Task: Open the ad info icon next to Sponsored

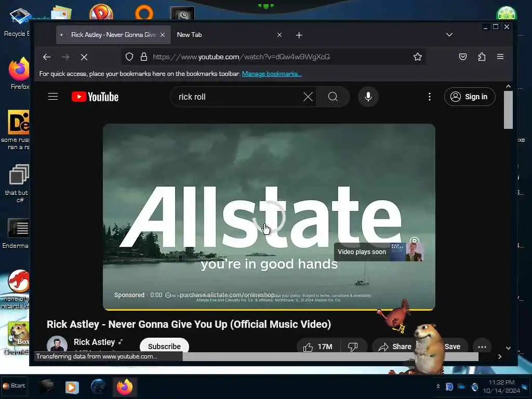Action: click(x=168, y=295)
